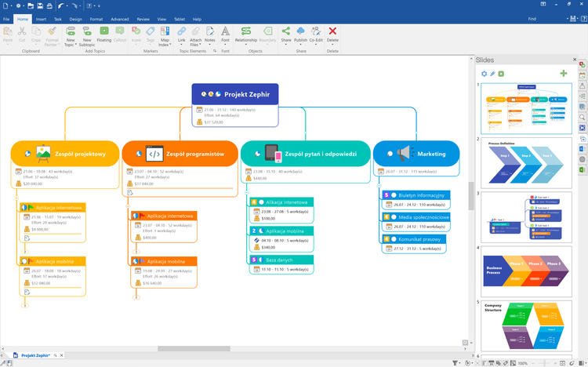
Task: Open slide settings gear in the Slides panel
Action: 485,74
